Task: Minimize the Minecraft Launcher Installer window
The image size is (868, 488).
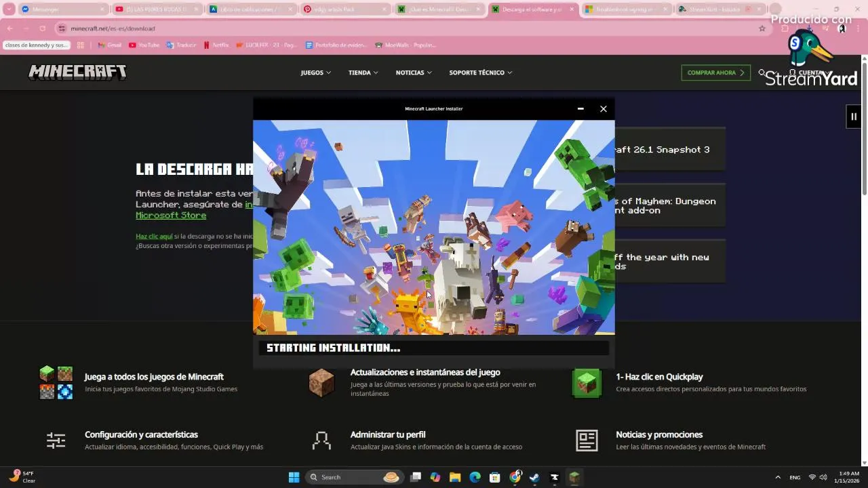Action: coord(580,108)
